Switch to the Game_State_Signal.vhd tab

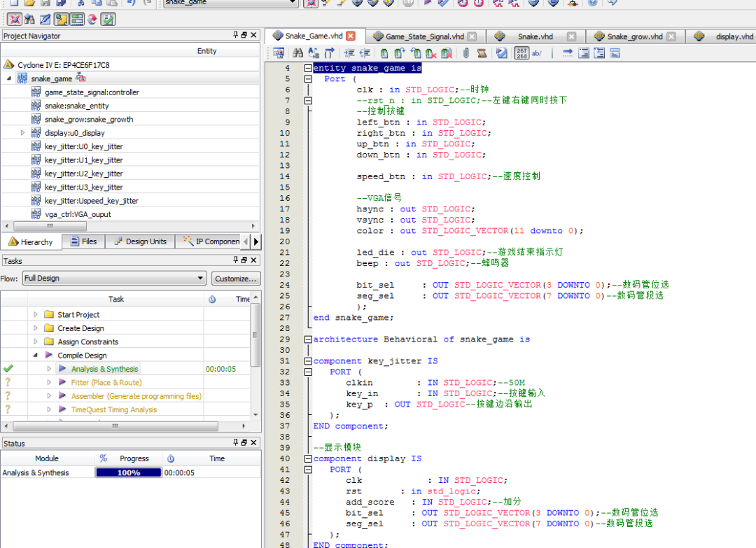(x=423, y=36)
